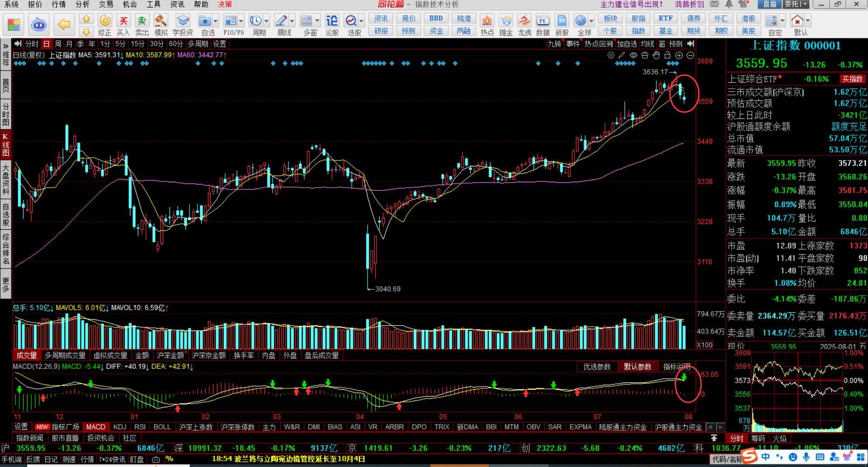Toggle the chart lock icon
This screenshot has width=868, height=467.
667,55
